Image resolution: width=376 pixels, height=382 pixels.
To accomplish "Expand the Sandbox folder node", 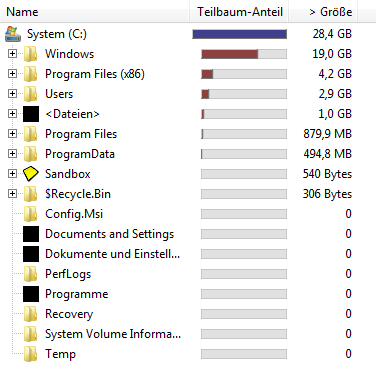I will pos(12,174).
